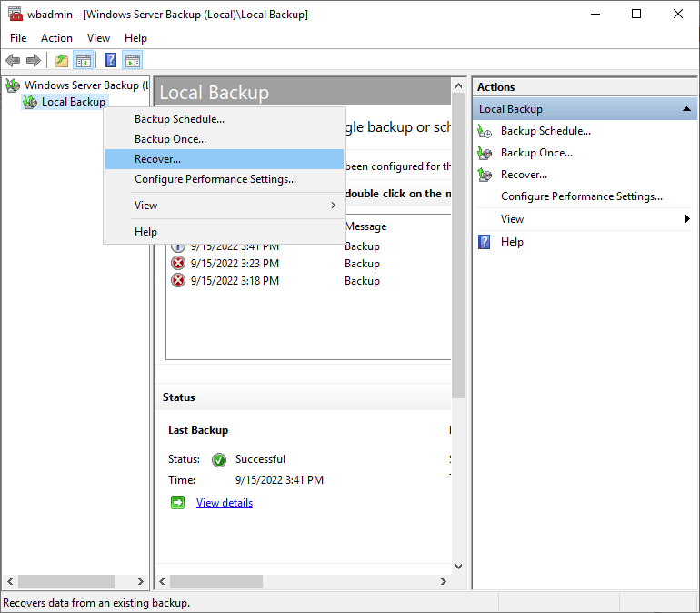This screenshot has width=700, height=613.
Task: Click Backup Once... in Actions pane
Action: pyautogui.click(x=536, y=153)
